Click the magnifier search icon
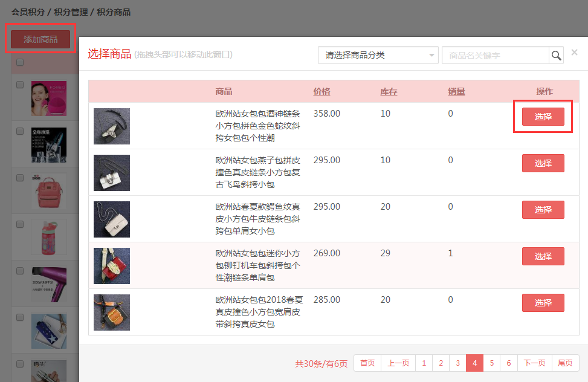588x382 pixels. tap(556, 56)
